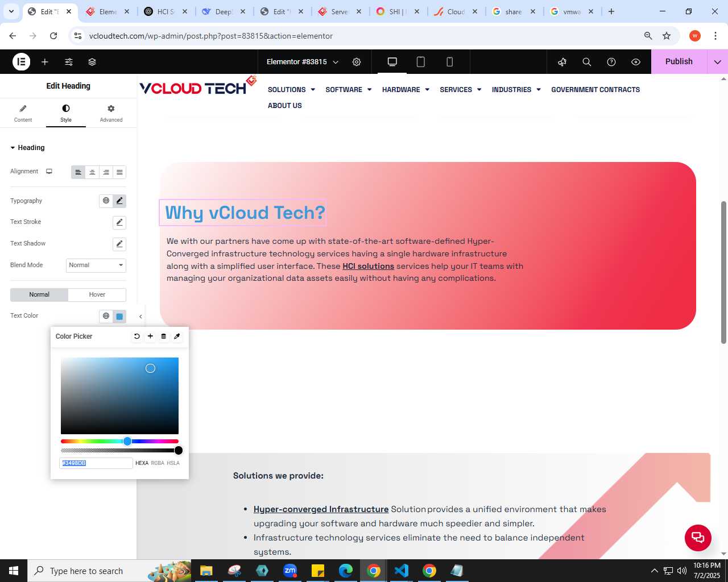The width and height of the screenshot is (728, 582).
Task: Open the Elementor logo menu
Action: click(x=21, y=62)
